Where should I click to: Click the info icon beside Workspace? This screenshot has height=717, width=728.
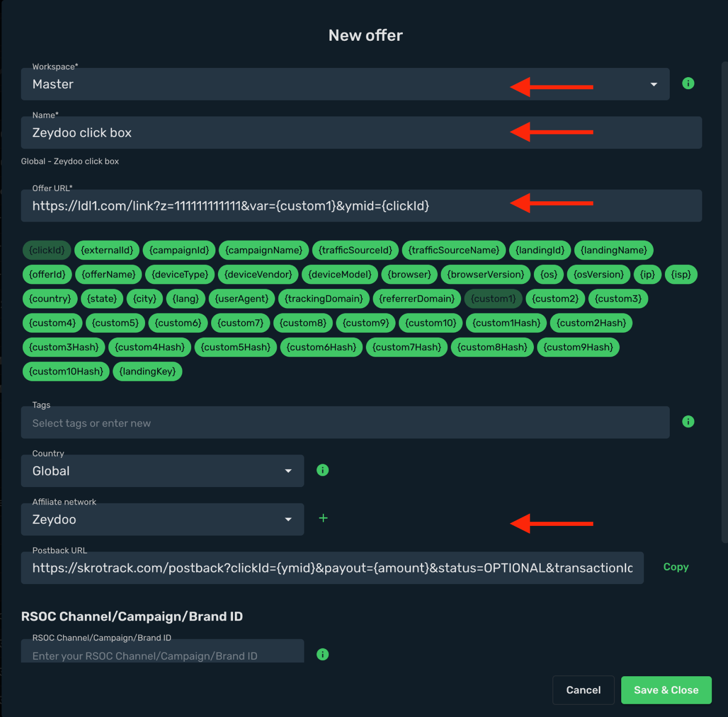click(x=688, y=83)
